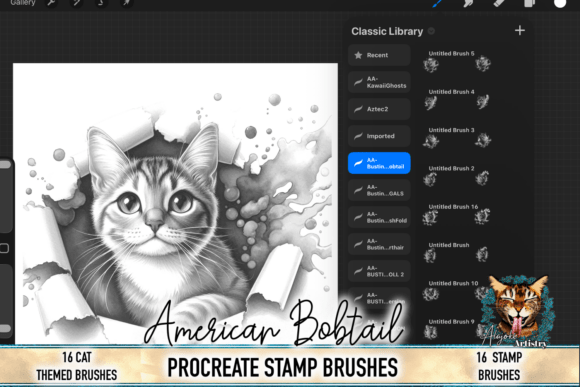Activate the Transform arrow tool
This screenshot has width=580, height=387.
click(x=126, y=3)
